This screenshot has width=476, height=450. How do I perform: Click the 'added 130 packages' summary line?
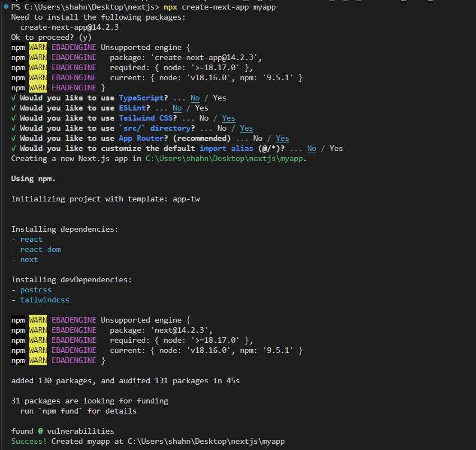tap(126, 381)
